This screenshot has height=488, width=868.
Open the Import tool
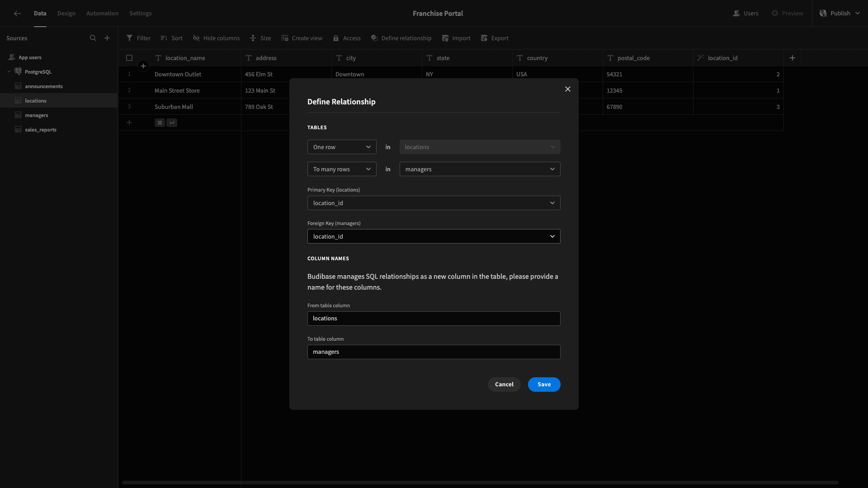[456, 38]
